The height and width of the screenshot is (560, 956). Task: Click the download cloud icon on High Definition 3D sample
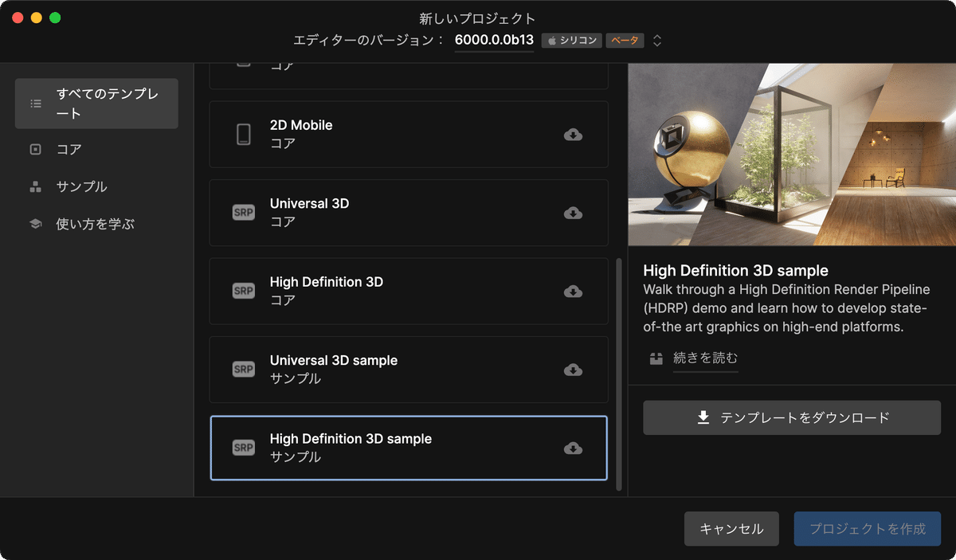[x=573, y=448]
